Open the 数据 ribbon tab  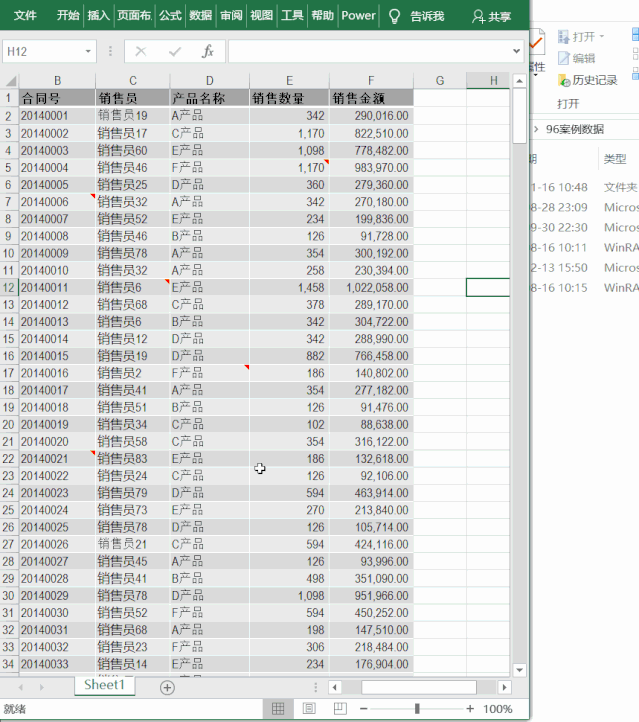coord(200,16)
